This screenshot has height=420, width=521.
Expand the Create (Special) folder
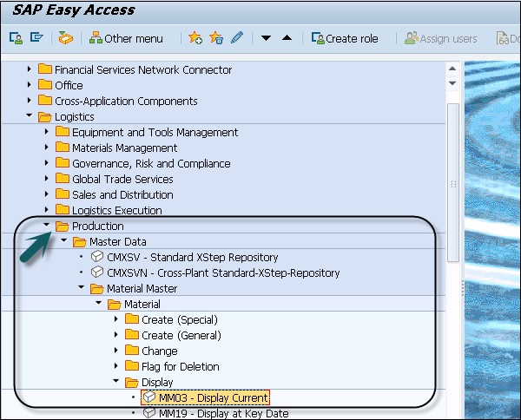[117, 319]
